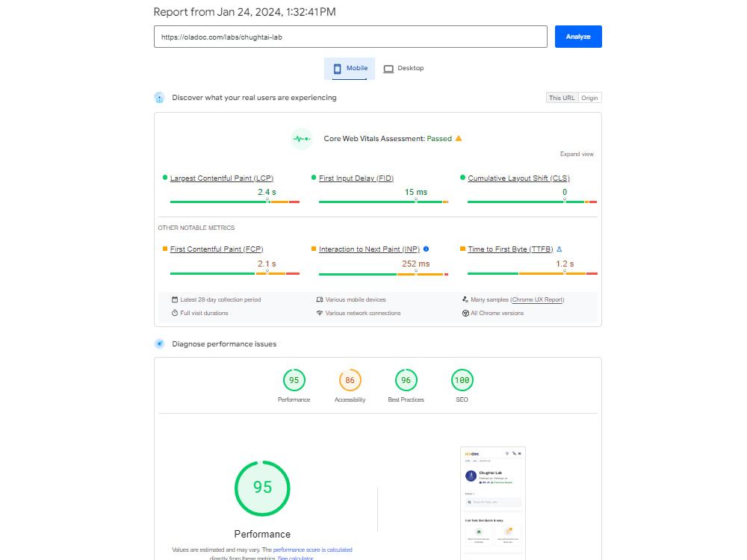
Task: Click the devices icon by Various mobile devices
Action: click(x=320, y=299)
